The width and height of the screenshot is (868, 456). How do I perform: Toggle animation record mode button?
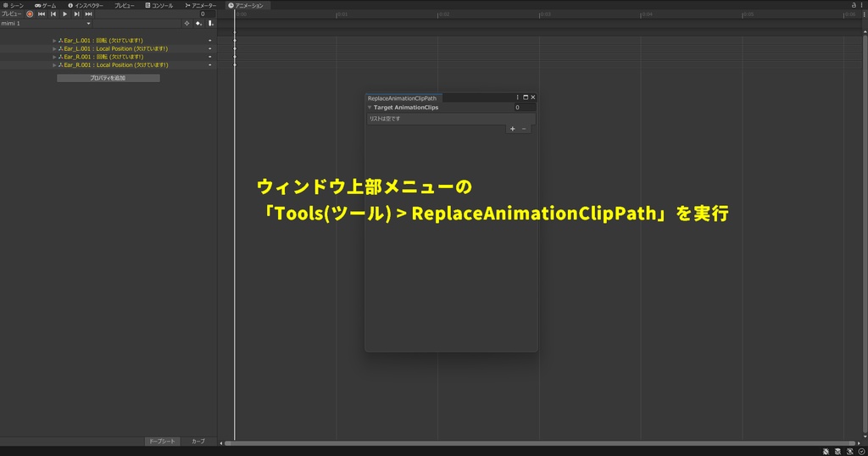[x=30, y=14]
